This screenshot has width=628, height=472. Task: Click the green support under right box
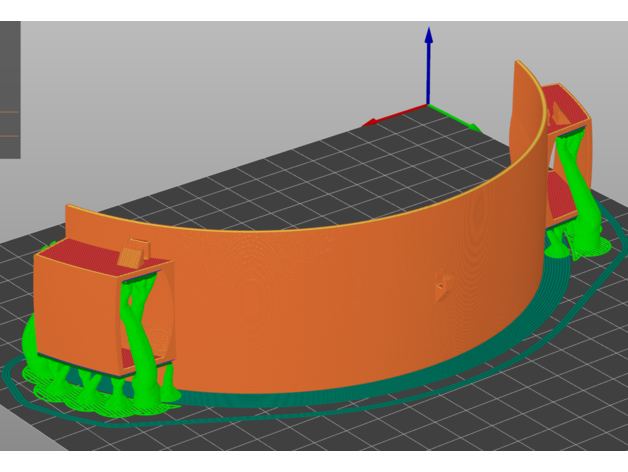click(x=574, y=190)
